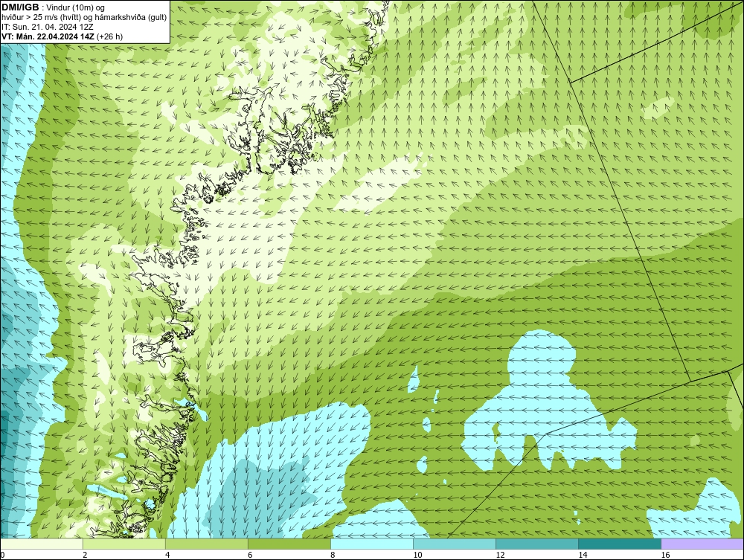The width and height of the screenshot is (744, 560).
Task: Click the pale green 2–4 legend swatch
Action: (x=124, y=544)
